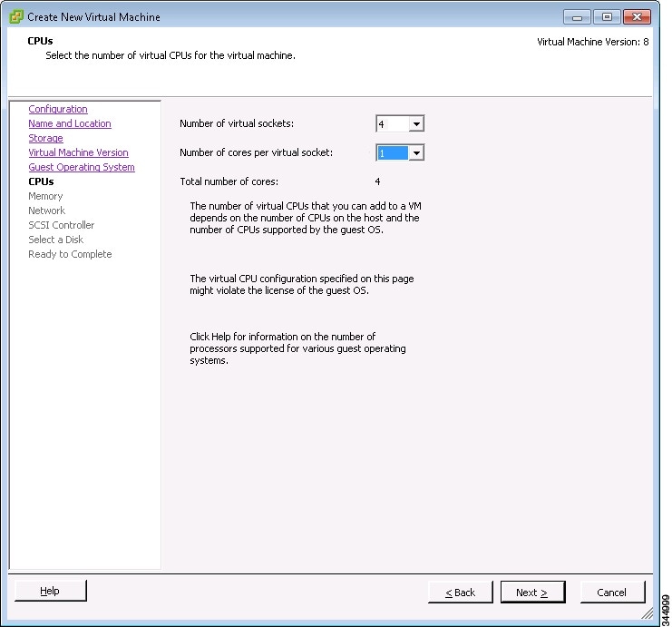This screenshot has height=627, width=672.
Task: Cancel the wizard
Action: 612,593
